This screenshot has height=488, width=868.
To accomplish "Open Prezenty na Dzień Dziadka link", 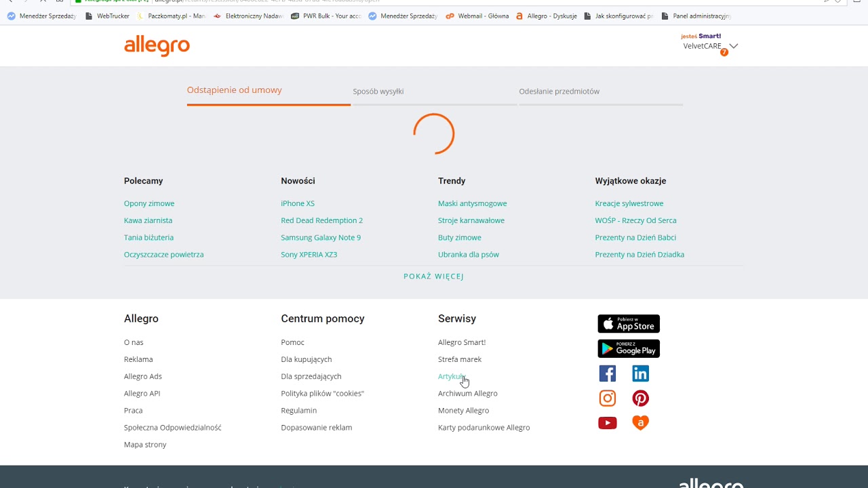I will (639, 254).
